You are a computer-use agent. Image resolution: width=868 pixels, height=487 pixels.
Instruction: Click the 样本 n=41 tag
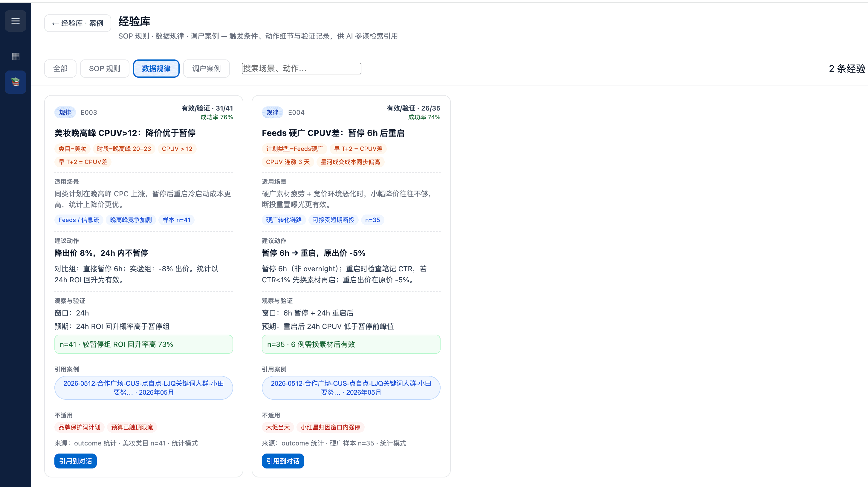tap(176, 220)
